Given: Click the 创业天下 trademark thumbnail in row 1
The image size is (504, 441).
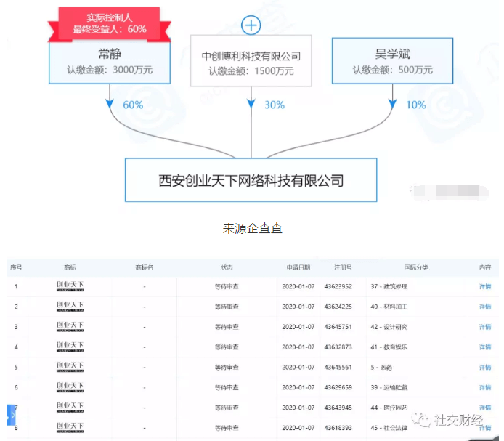Looking at the screenshot, I should tap(70, 286).
